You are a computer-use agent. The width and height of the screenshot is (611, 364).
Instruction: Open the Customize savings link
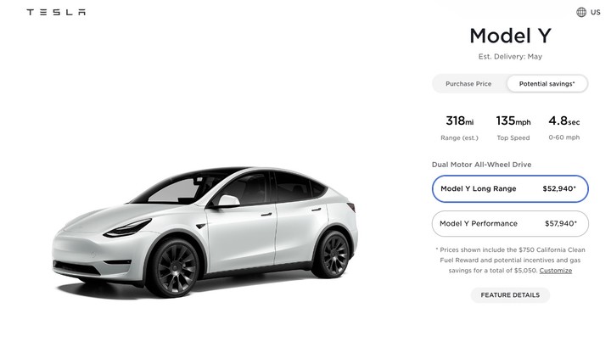(555, 271)
